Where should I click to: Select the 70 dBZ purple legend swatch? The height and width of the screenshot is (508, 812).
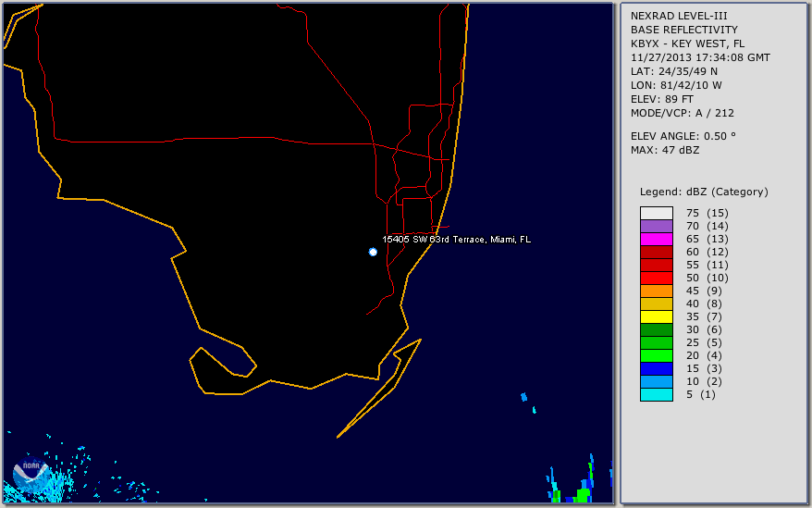tap(656, 226)
